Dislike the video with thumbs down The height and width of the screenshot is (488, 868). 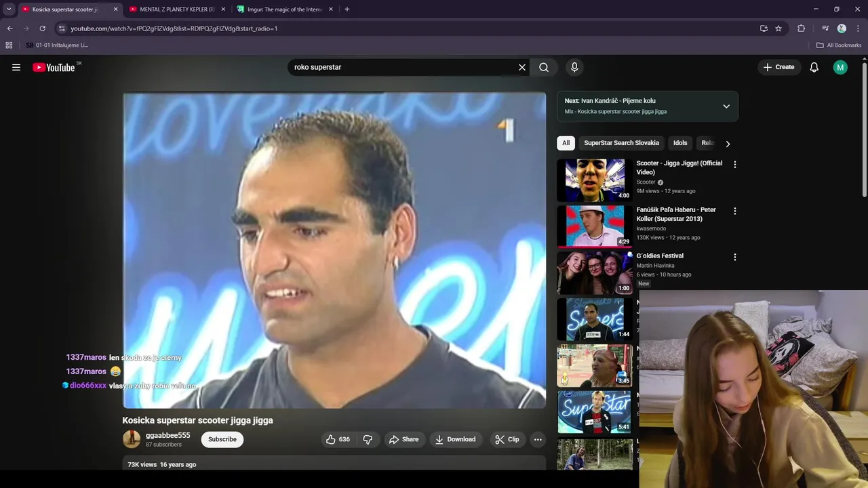[x=368, y=439]
